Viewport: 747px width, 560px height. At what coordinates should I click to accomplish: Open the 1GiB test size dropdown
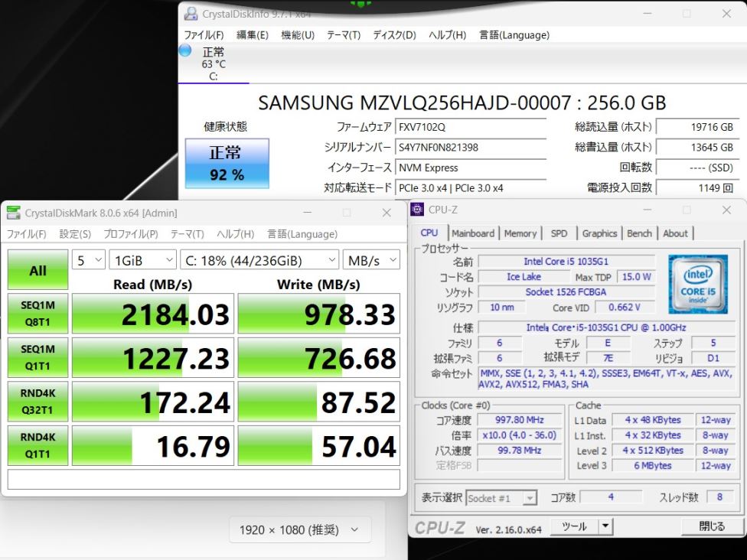pyautogui.click(x=142, y=260)
